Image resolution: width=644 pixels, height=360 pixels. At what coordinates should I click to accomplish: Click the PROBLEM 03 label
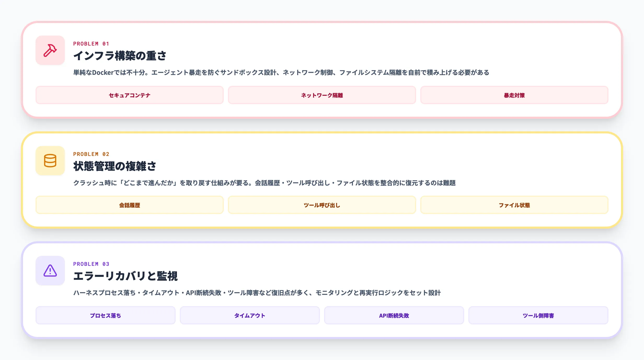(x=91, y=264)
